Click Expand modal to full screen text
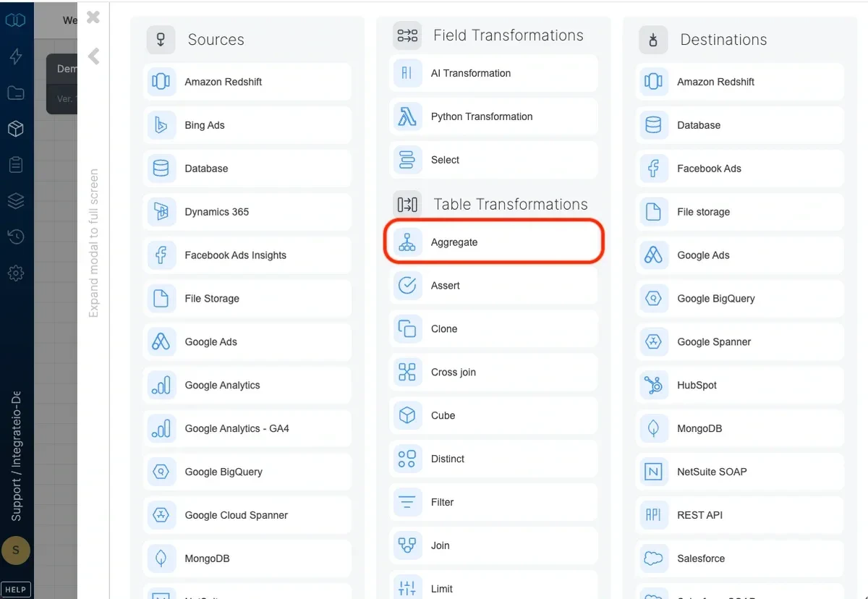 93,243
